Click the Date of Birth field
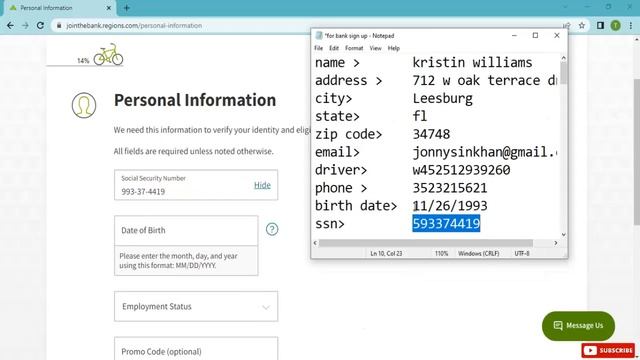 186,231
